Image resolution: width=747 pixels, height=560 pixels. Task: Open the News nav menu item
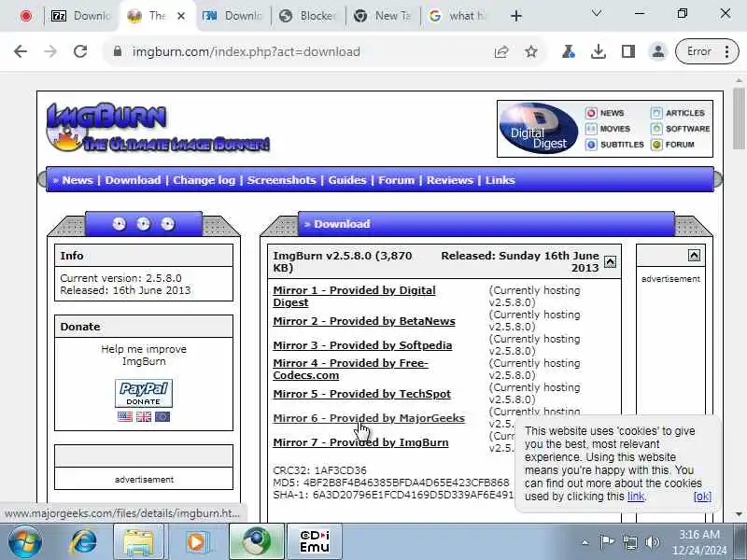coord(78,180)
